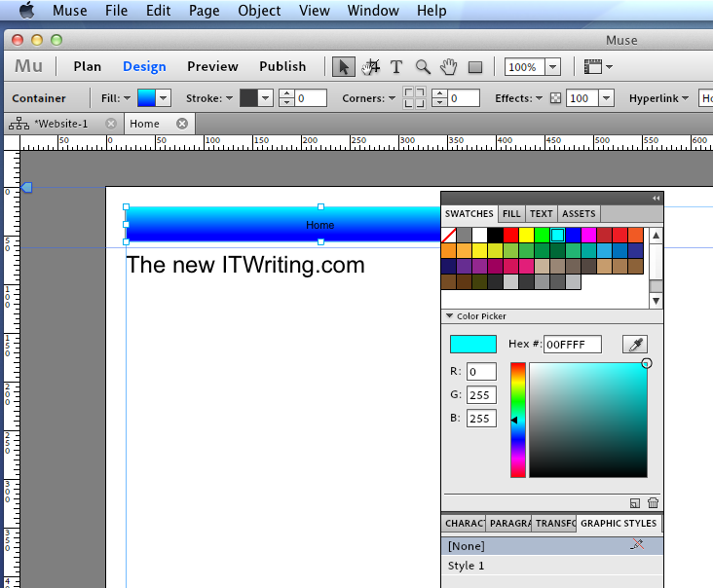Viewport: 713px width, 588px height.
Task: Switch to the Text panel tab
Action: click(x=542, y=213)
